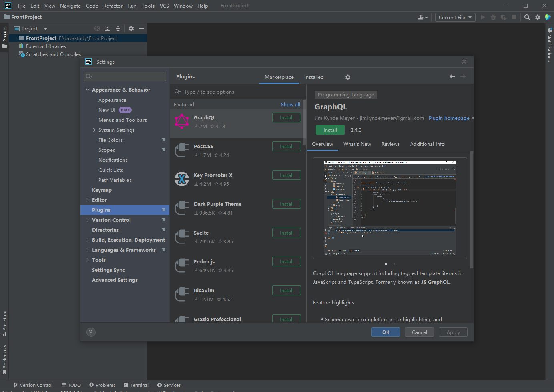The image size is (554, 392).
Task: Install the IdeaVim plugin
Action: tap(287, 291)
